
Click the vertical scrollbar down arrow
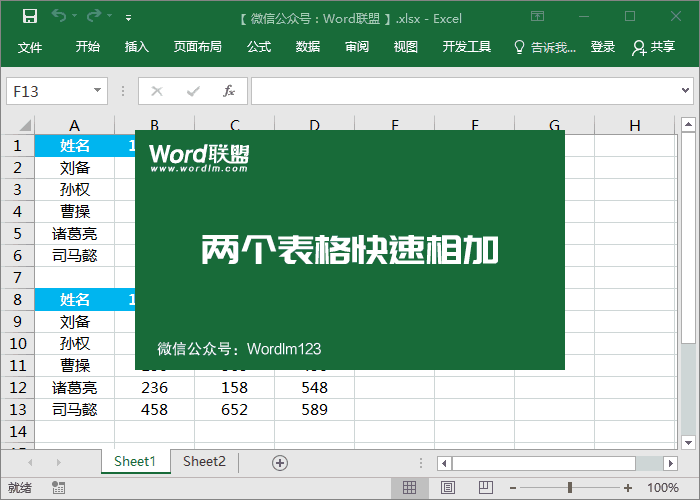688,443
